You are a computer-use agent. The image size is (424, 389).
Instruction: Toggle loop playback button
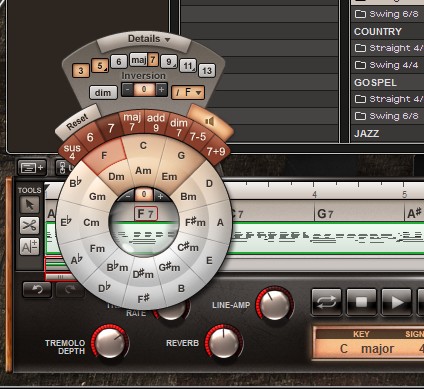click(x=326, y=302)
